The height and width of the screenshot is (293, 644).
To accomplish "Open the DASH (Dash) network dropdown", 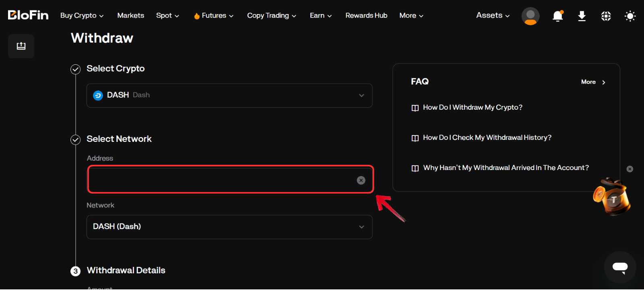I will 229,227.
